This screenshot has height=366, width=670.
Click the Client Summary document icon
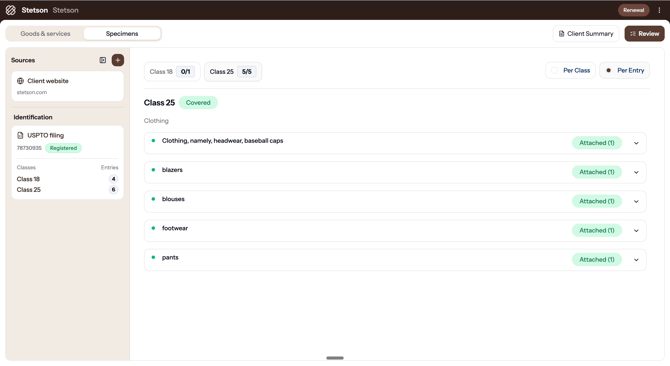pyautogui.click(x=561, y=33)
